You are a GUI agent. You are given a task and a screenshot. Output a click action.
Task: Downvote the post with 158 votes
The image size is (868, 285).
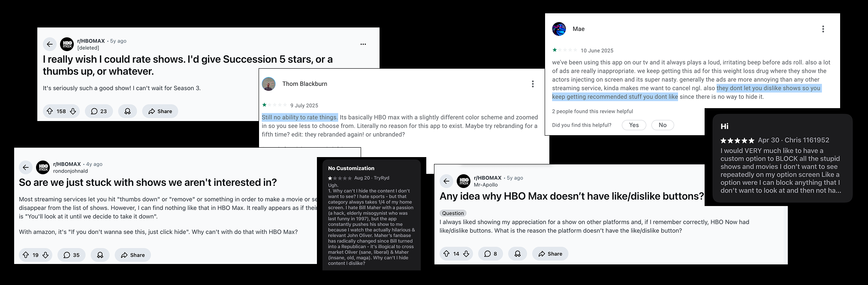pyautogui.click(x=73, y=111)
